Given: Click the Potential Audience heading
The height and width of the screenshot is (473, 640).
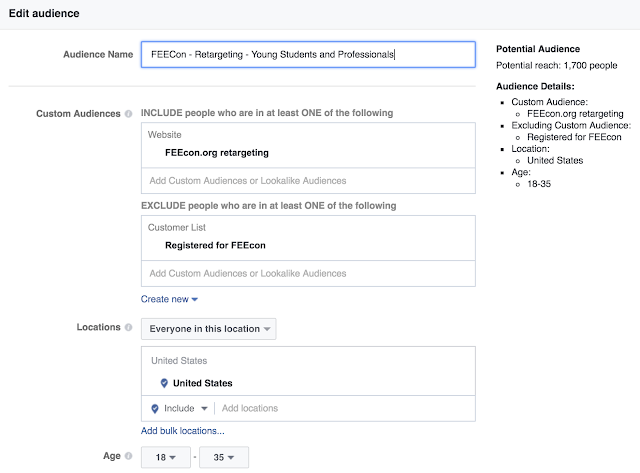Looking at the screenshot, I should (538, 49).
